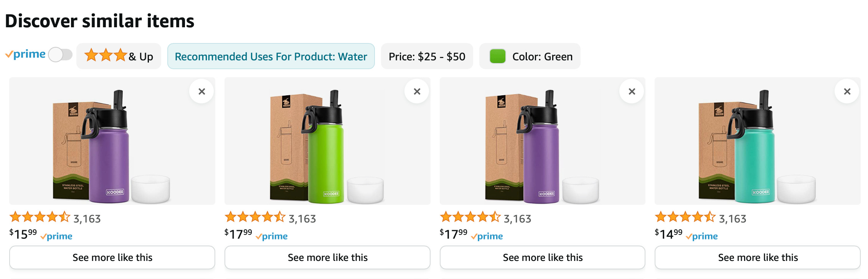Dismiss the green Koodee bottle card
868x279 pixels.
point(417,91)
